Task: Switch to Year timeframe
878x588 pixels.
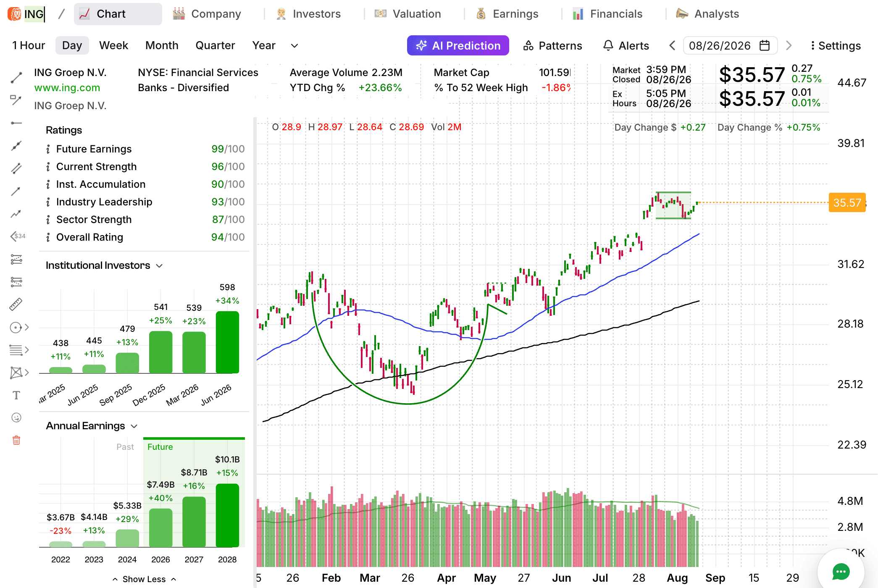Action: coord(264,45)
